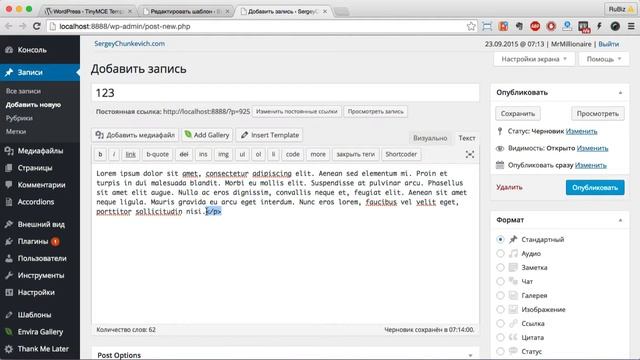
Task: Click the browser forward arrow
Action: coord(22,26)
